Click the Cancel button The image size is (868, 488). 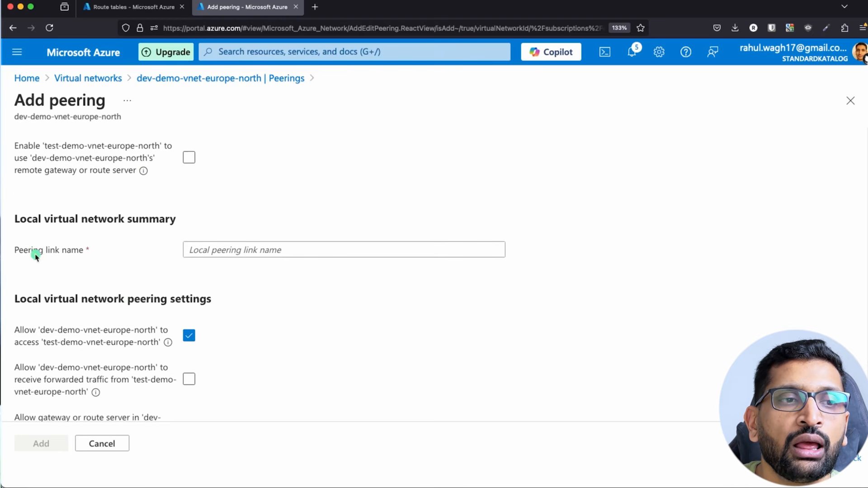102,443
